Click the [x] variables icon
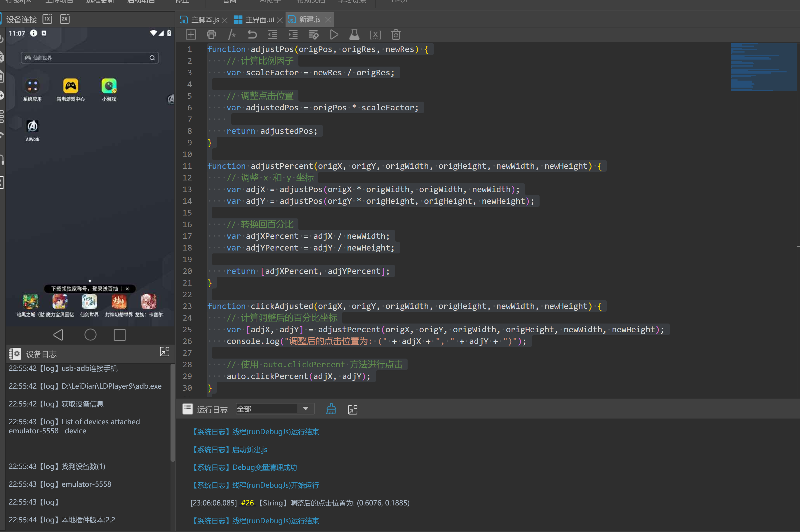This screenshot has height=532, width=800. (375, 35)
